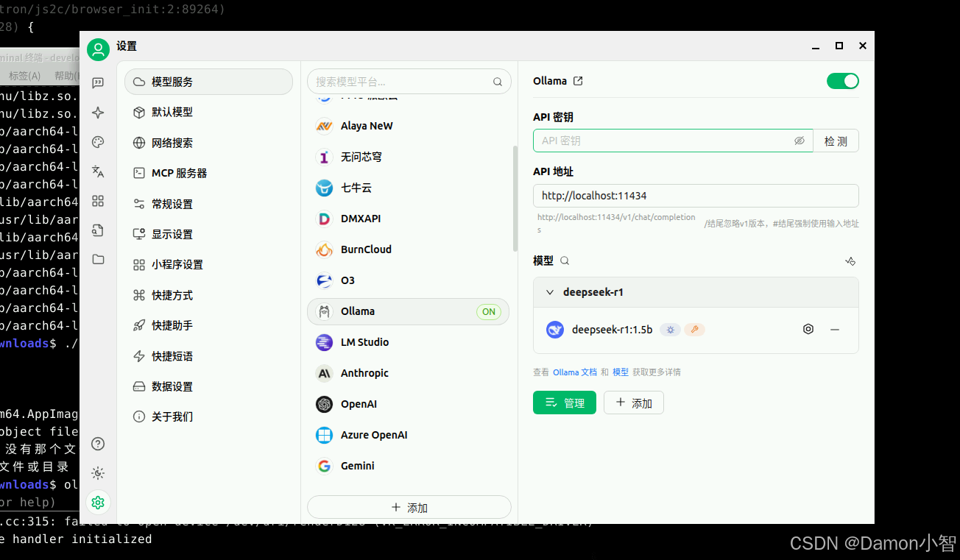Select MCP 服务器 in settings menu
960x560 pixels.
point(208,173)
